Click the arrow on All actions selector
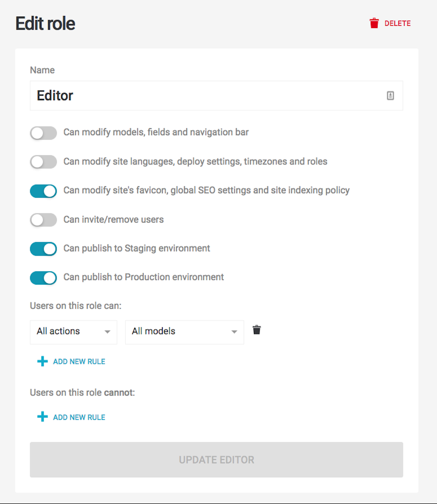 (107, 332)
